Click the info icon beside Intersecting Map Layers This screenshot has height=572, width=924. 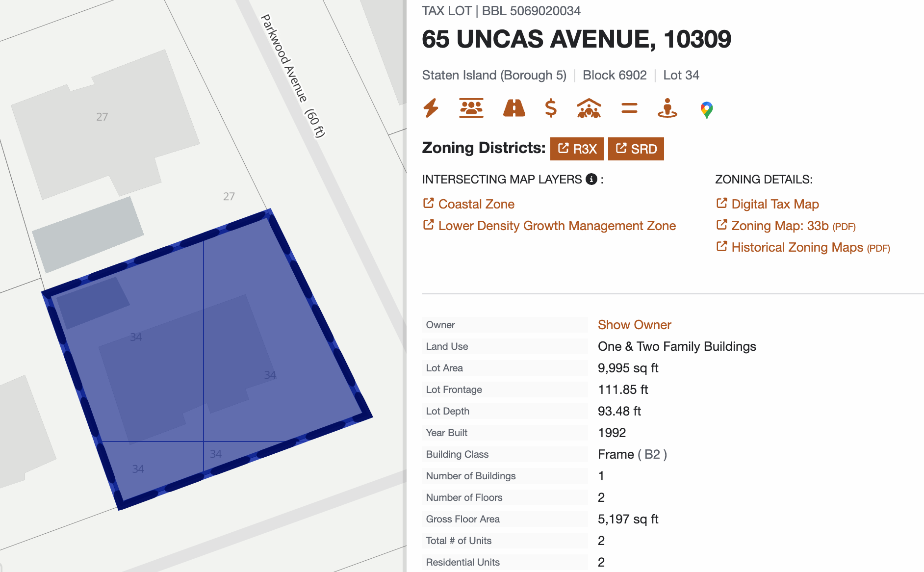[x=591, y=179]
